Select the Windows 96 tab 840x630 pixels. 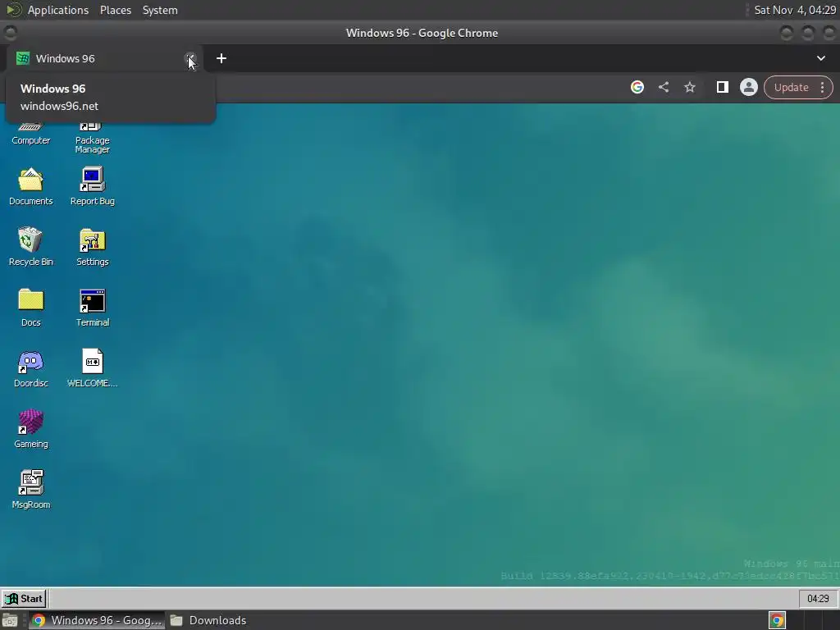pos(105,58)
